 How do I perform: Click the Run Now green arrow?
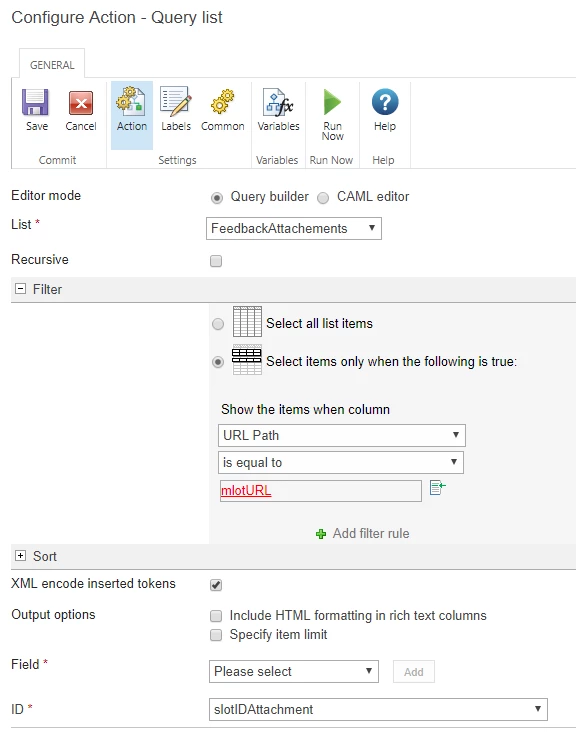coord(332,102)
